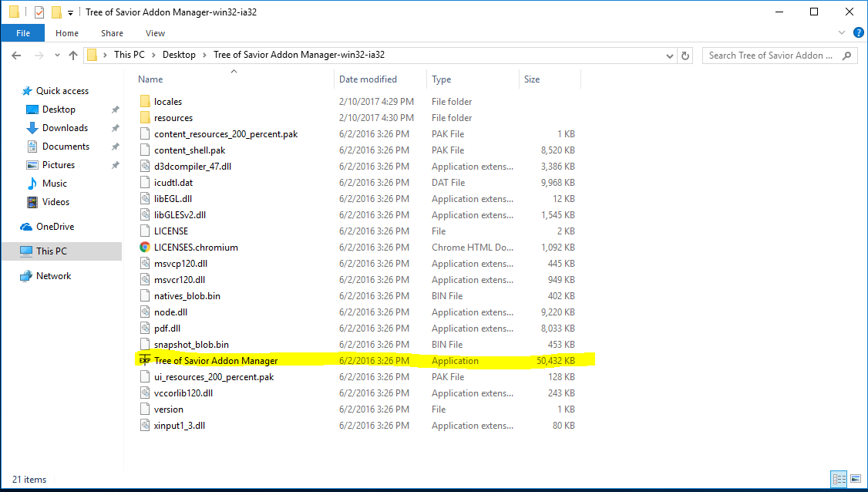
Task: Open the File menu
Action: point(22,33)
